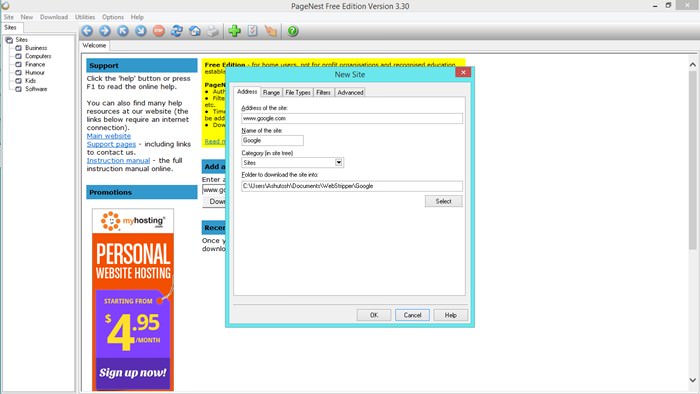The image size is (700, 394).
Task: Open the Main website link
Action: (108, 136)
